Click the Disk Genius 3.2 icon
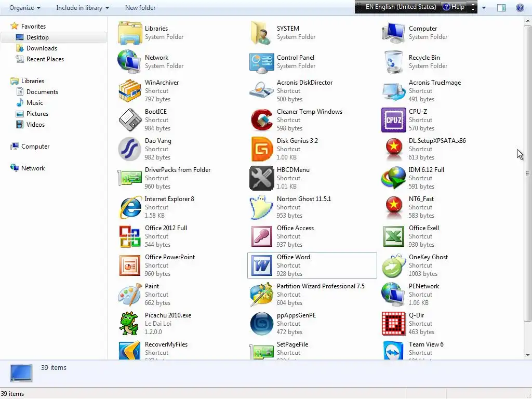The height and width of the screenshot is (399, 532). 261,149
